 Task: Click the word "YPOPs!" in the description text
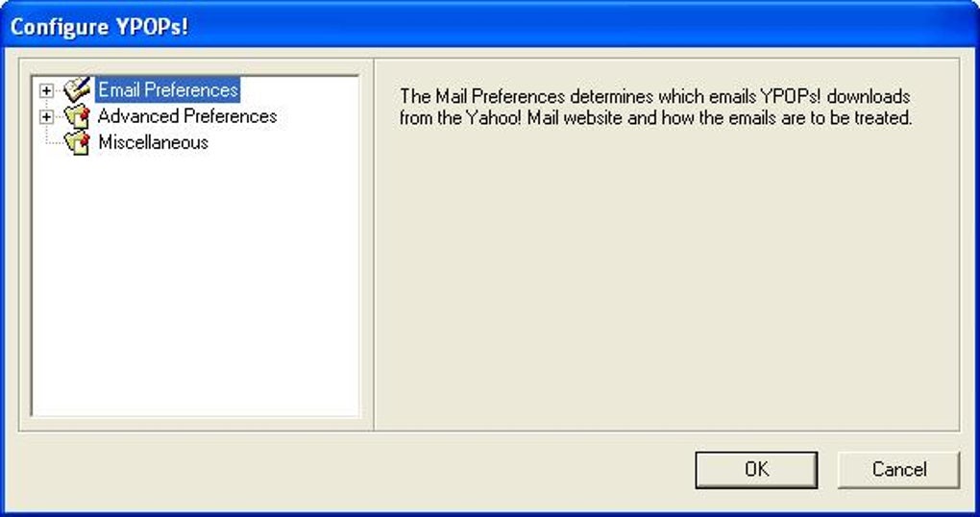point(791,97)
